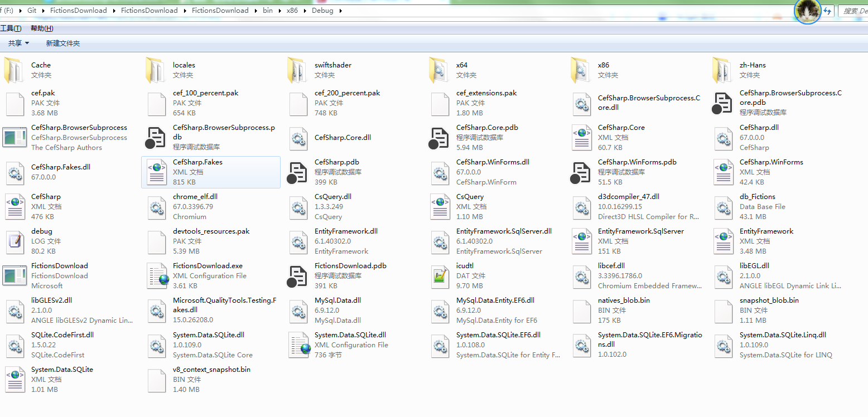The height and width of the screenshot is (417, 868).
Task: Open the swiftshader folder icon
Action: (297, 70)
